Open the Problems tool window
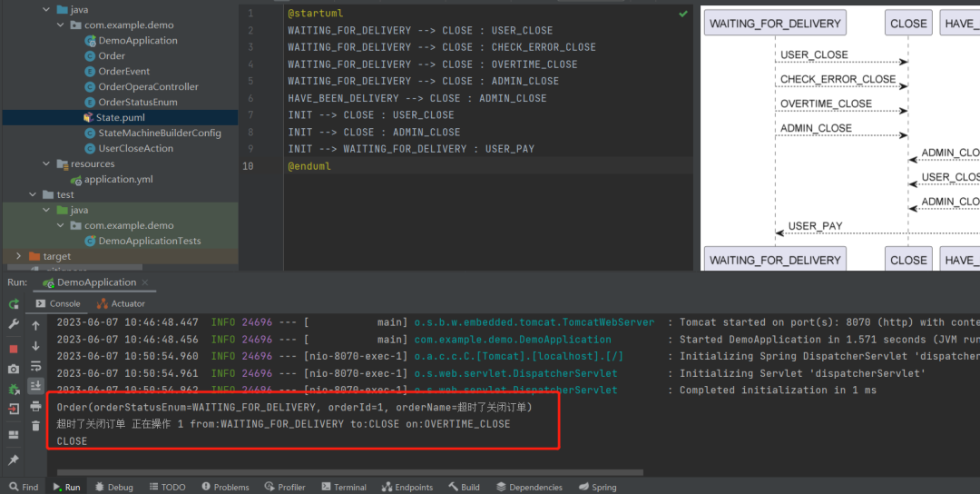Screen dimensions: 980x494 225,487
